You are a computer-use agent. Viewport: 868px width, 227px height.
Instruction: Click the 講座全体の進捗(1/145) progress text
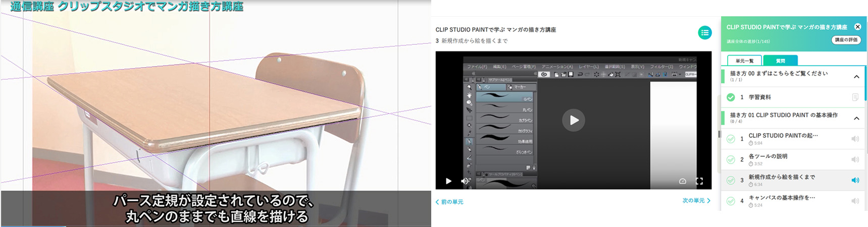[748, 41]
